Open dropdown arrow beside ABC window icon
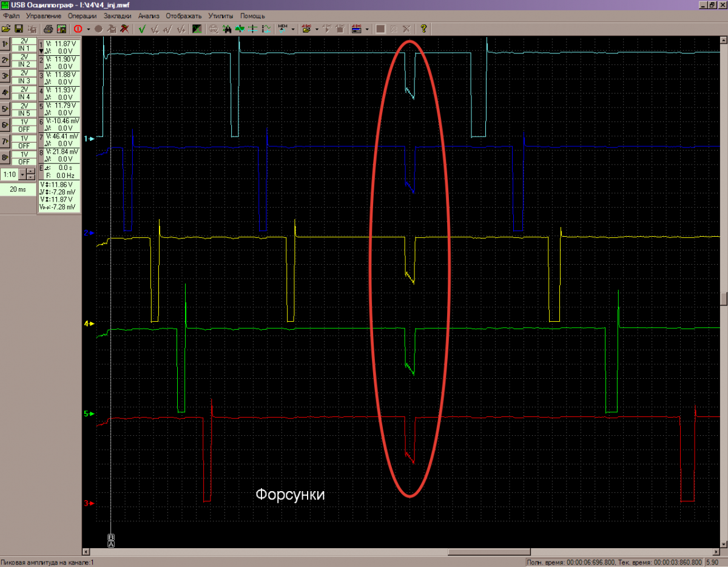The height and width of the screenshot is (567, 728). (367, 29)
